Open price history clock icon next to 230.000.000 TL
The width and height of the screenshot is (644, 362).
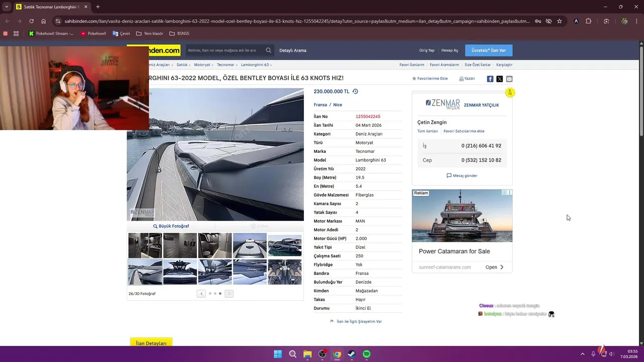(355, 92)
